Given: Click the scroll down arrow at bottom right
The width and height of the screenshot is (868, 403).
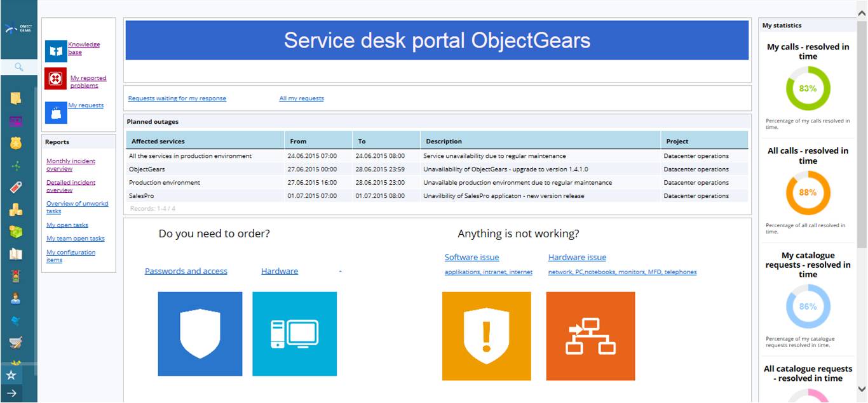Looking at the screenshot, I should click(x=862, y=388).
